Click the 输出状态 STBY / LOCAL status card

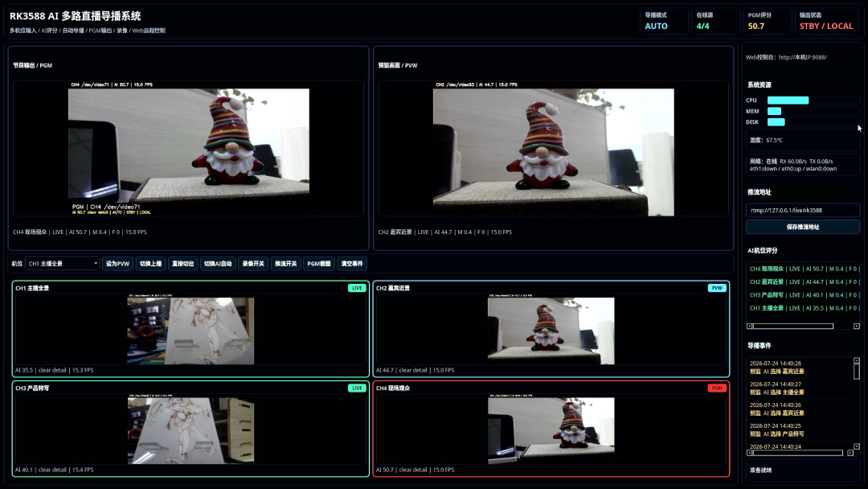click(x=826, y=21)
